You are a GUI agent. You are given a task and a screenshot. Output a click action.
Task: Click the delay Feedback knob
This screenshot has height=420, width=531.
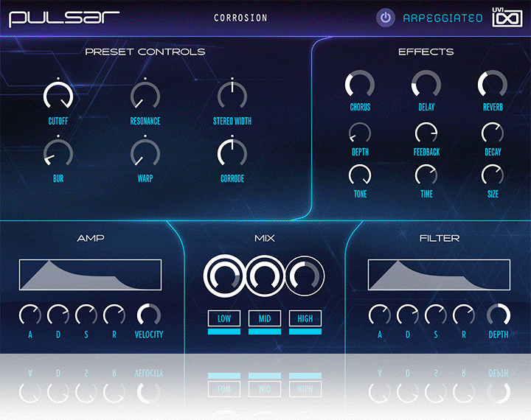tap(426, 133)
